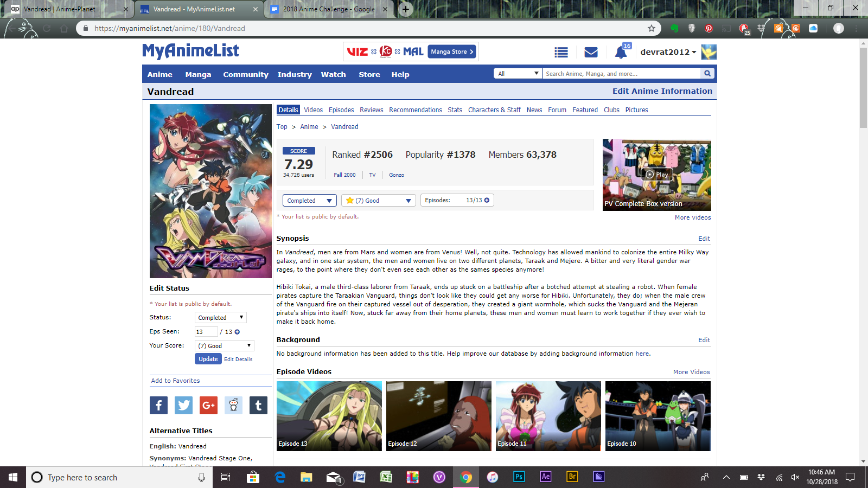Share on Tumblr icon

point(258,405)
